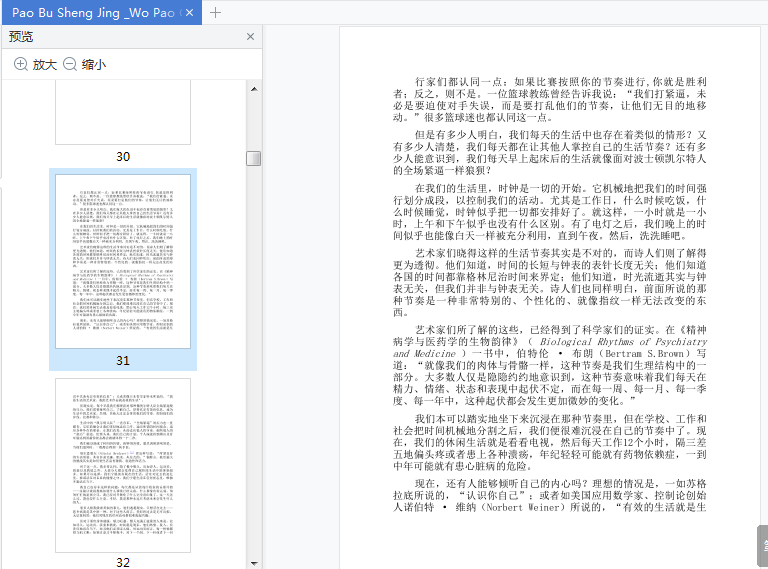Screen dimensions: 768x569
Task: Click the page number label 30
Action: pyautogui.click(x=123, y=157)
